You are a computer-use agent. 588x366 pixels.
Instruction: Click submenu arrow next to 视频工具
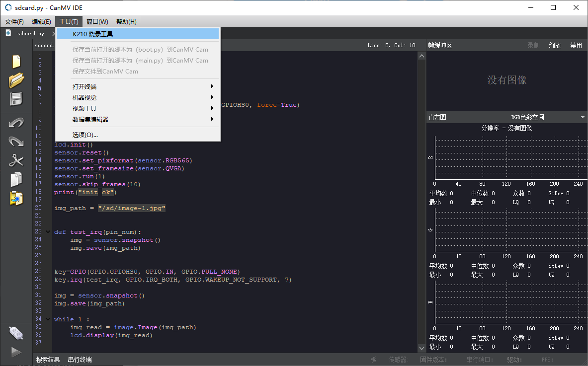click(212, 108)
